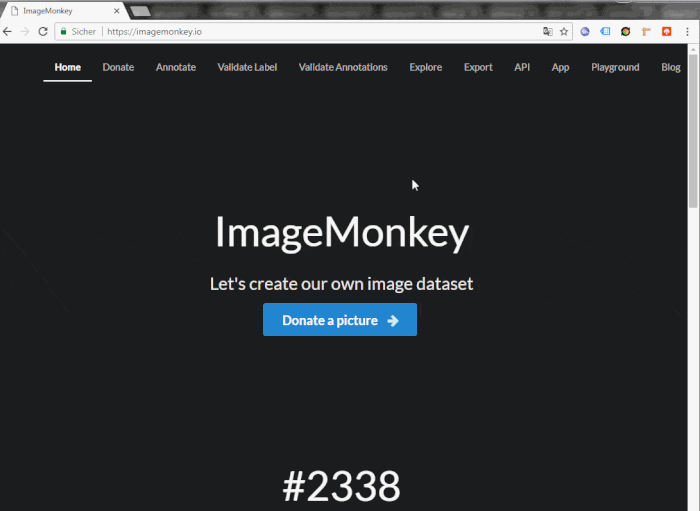Go back using the browser back arrow
700x511 pixels.
point(7,32)
